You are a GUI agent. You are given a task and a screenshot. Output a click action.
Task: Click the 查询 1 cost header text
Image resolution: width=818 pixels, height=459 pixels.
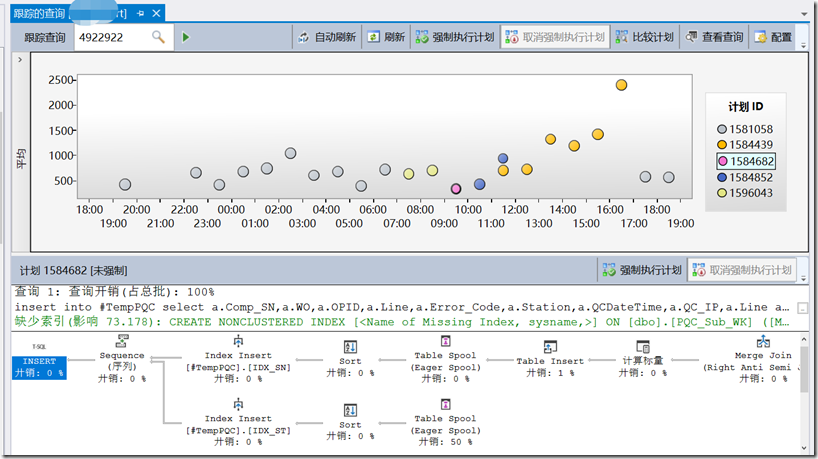pyautogui.click(x=114, y=292)
